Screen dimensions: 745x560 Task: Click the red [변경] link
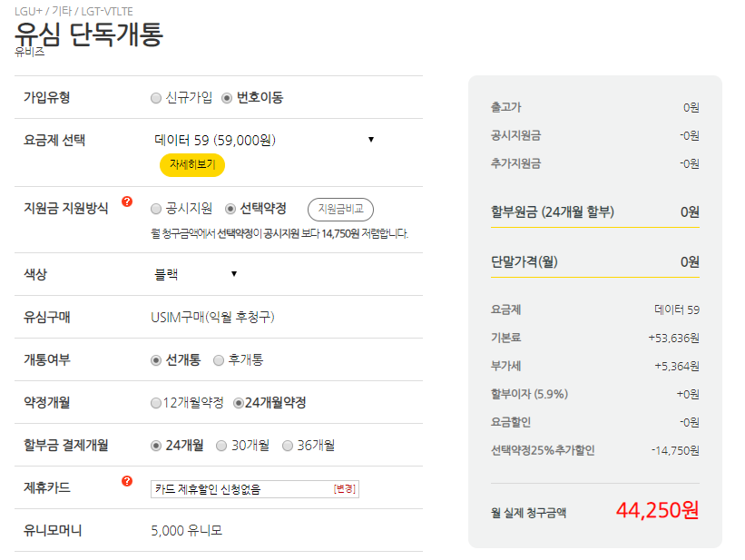tap(345, 488)
